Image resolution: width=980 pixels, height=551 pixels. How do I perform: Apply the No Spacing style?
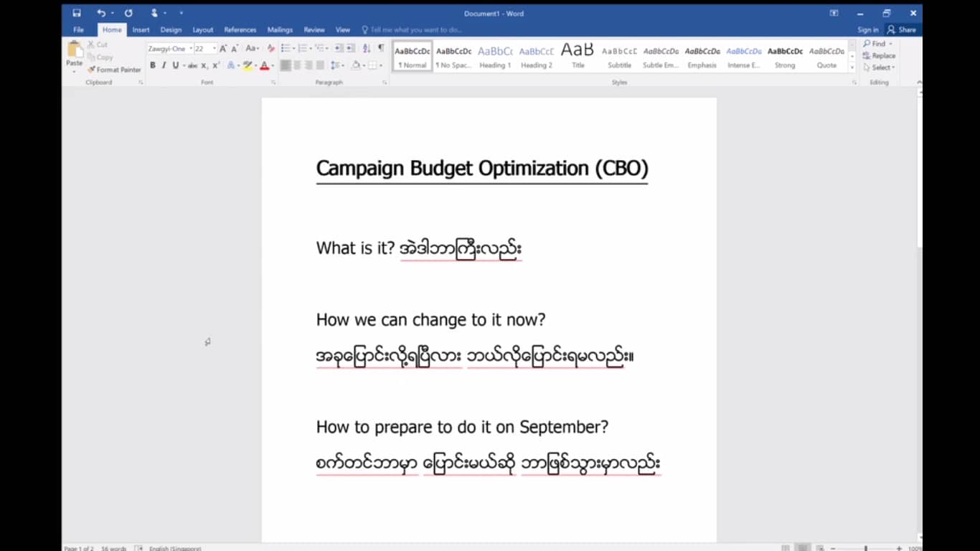click(x=453, y=57)
